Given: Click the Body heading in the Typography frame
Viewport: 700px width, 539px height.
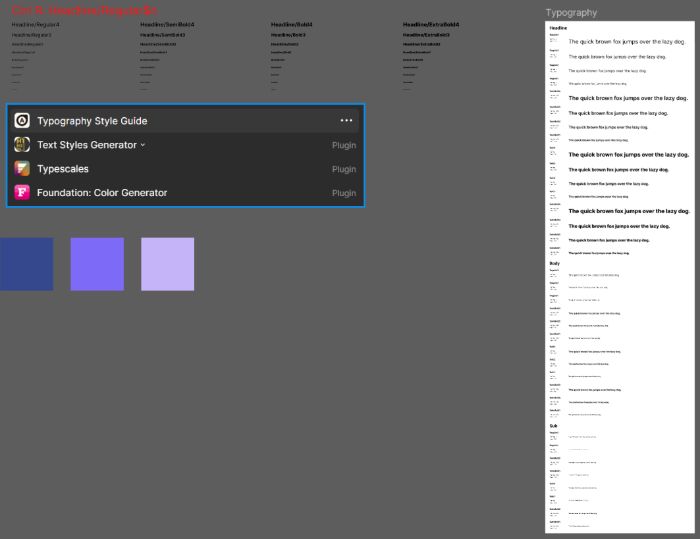Looking at the screenshot, I should click(x=554, y=263).
